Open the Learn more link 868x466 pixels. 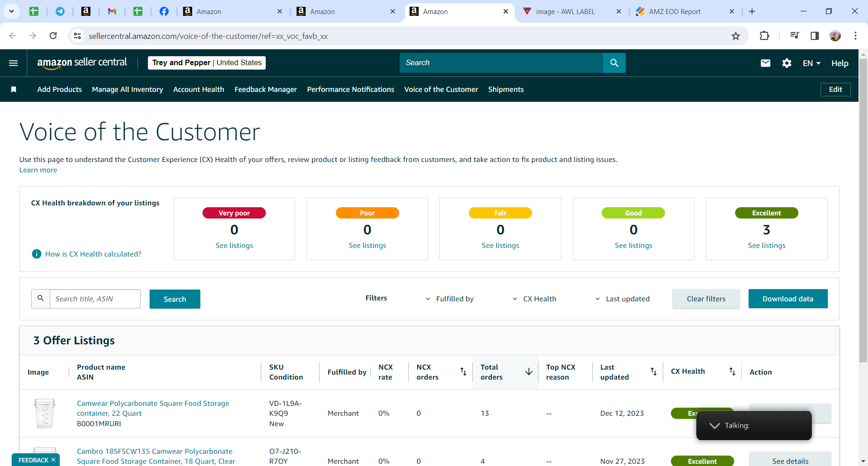(x=38, y=170)
